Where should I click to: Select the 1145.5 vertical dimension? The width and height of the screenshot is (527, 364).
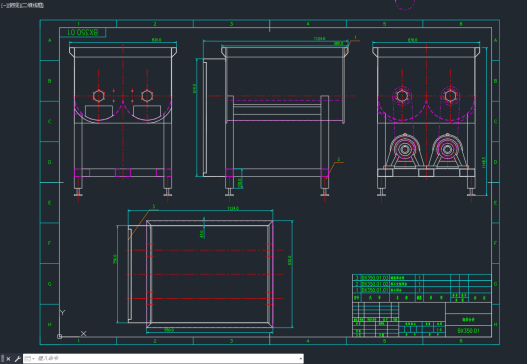click(484, 162)
